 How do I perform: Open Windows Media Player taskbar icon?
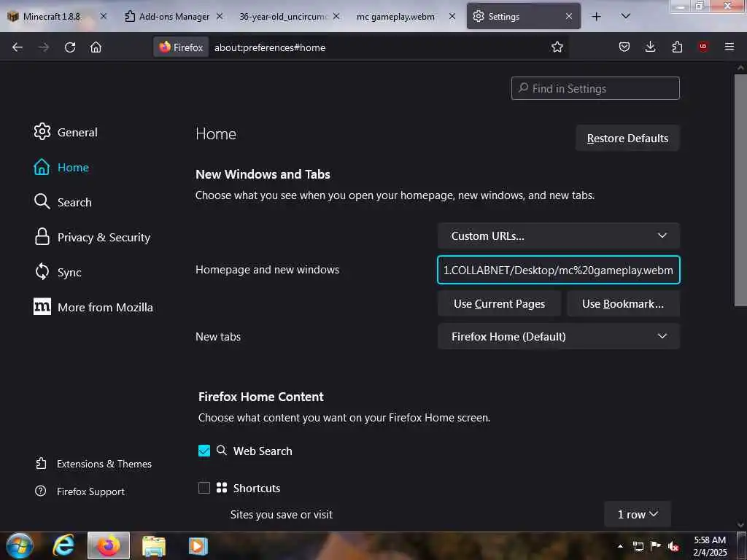tap(198, 545)
